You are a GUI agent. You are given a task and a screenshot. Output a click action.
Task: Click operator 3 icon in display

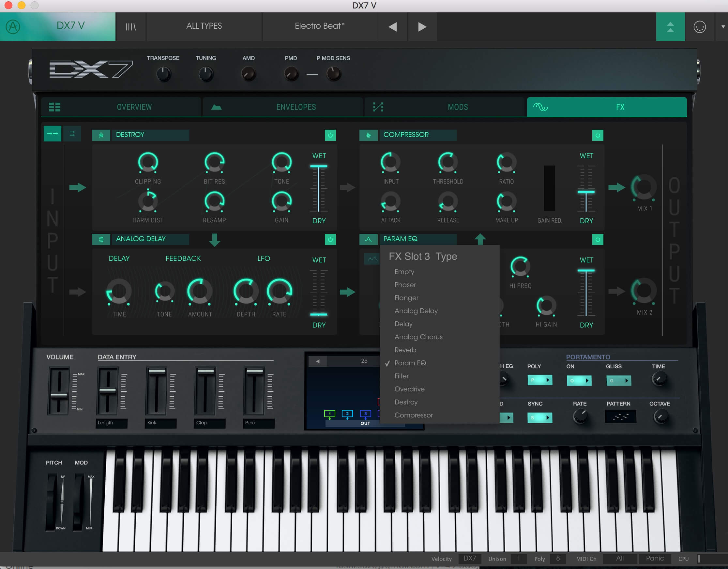pos(365,414)
